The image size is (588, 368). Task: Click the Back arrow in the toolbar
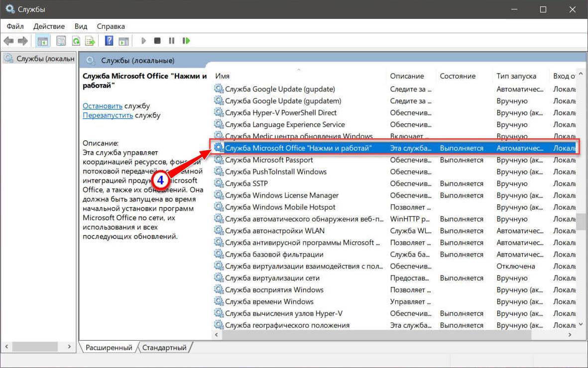pos(8,41)
